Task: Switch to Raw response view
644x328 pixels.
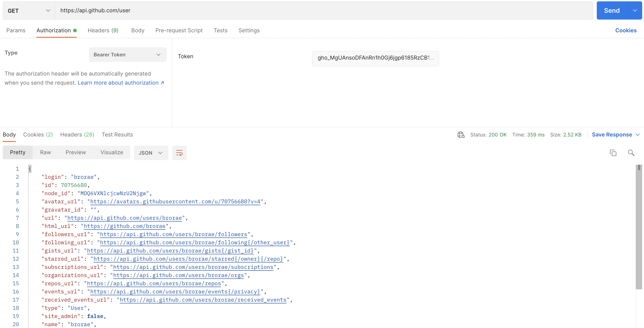Action: 45,152
